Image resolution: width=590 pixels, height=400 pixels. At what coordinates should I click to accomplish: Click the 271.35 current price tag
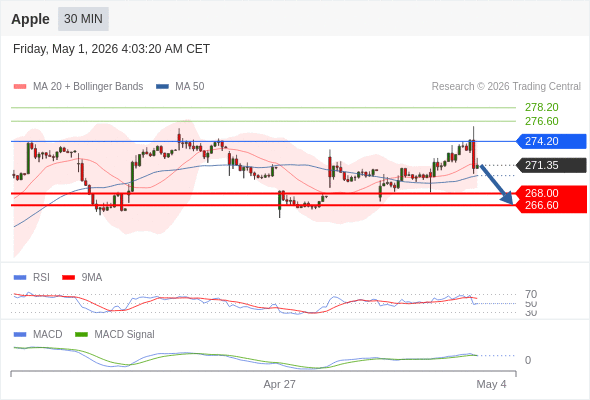tap(551, 165)
